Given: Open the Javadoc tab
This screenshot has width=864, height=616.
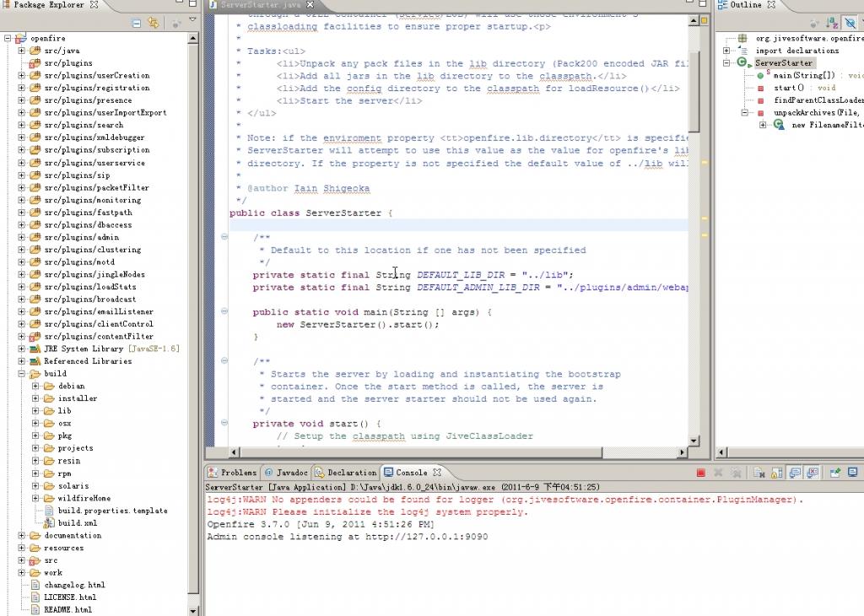Looking at the screenshot, I should tap(292, 473).
